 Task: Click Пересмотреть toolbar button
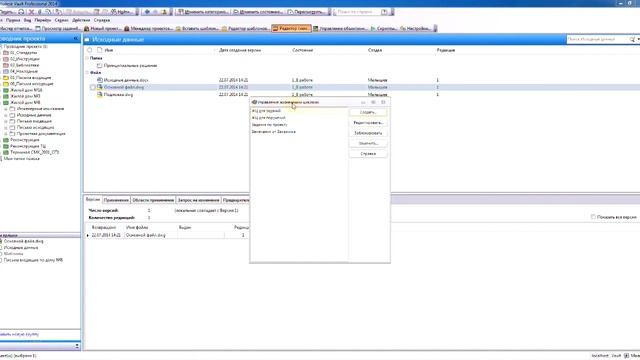[307, 12]
